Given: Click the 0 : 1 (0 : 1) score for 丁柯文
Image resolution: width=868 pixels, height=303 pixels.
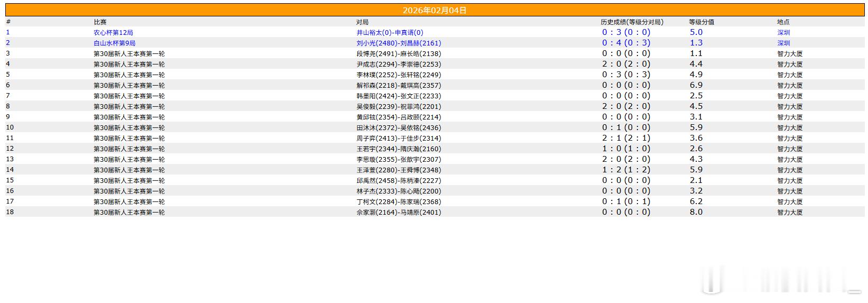Looking at the screenshot, I should (626, 201).
